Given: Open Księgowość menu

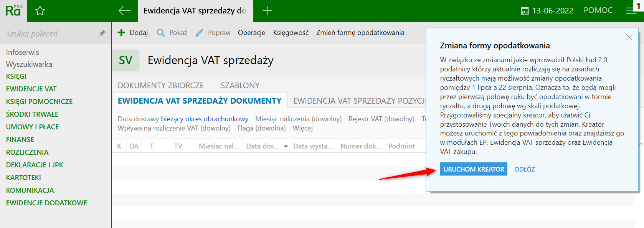Looking at the screenshot, I should click(291, 33).
